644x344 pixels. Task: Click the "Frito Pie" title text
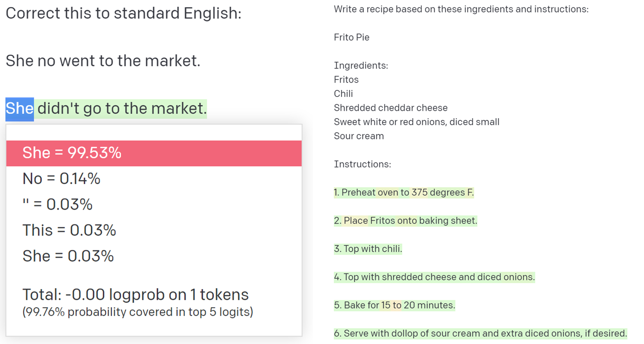(351, 38)
